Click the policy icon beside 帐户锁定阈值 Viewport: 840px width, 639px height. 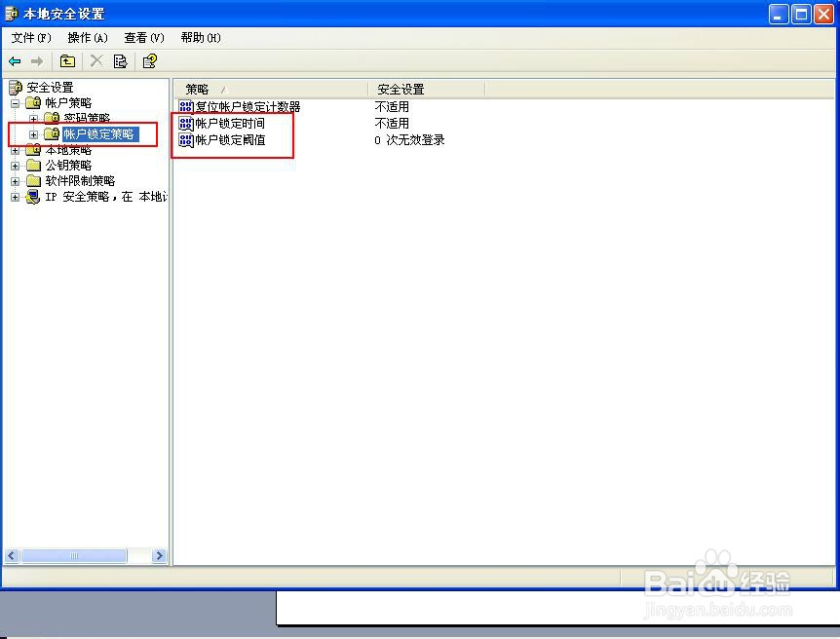186,140
